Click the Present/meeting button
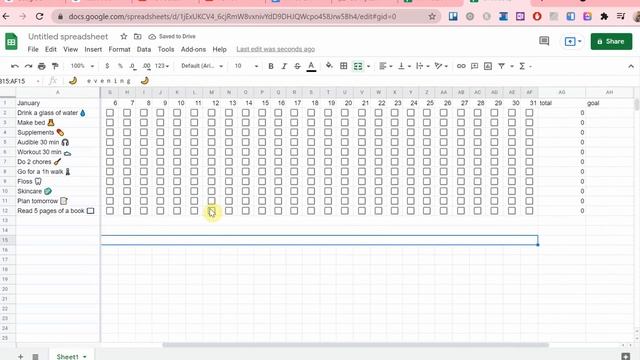 pyautogui.click(x=573, y=41)
